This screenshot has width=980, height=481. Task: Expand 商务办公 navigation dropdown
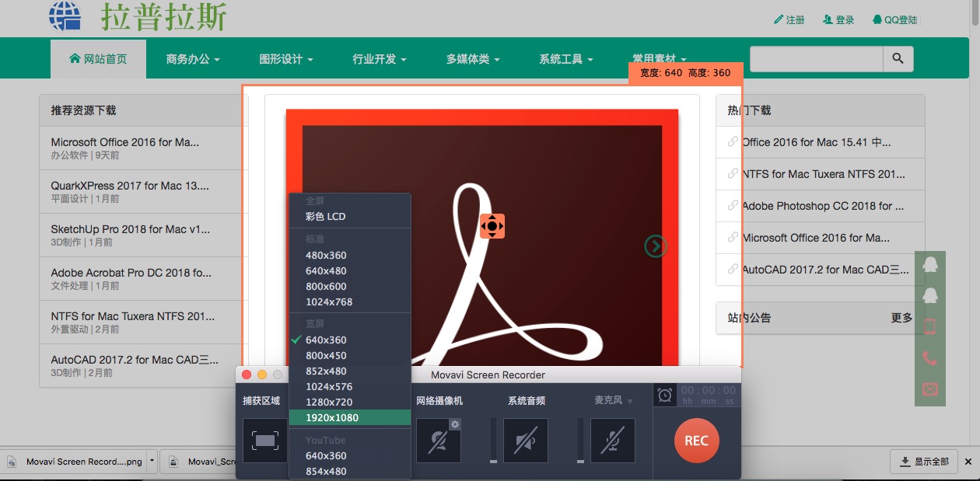[x=193, y=59]
